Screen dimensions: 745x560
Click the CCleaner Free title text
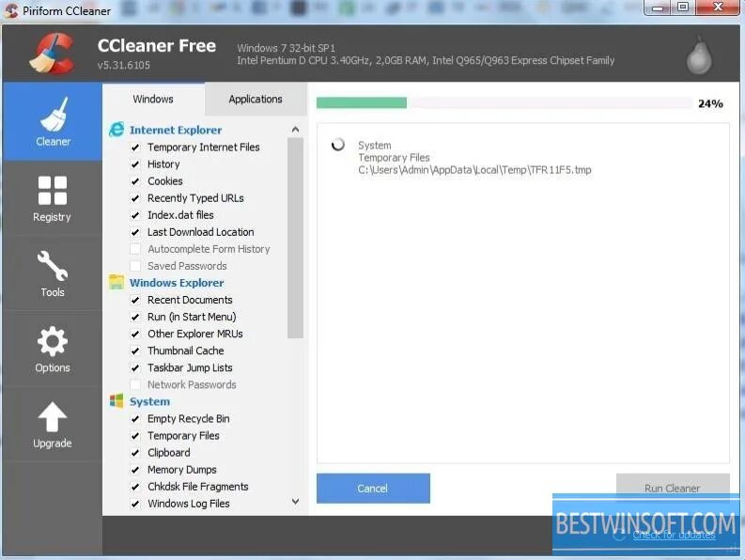click(157, 46)
